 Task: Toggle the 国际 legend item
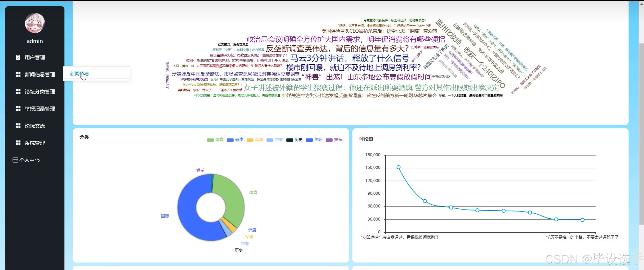[314, 140]
